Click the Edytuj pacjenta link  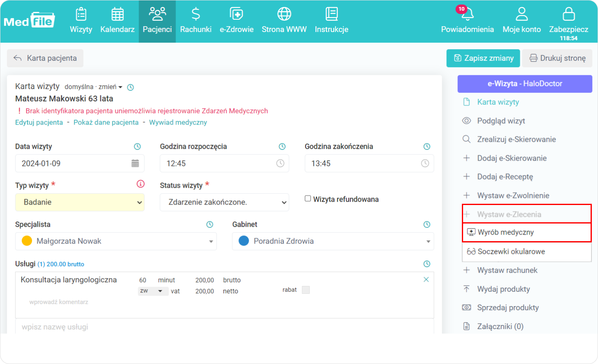pyautogui.click(x=39, y=122)
